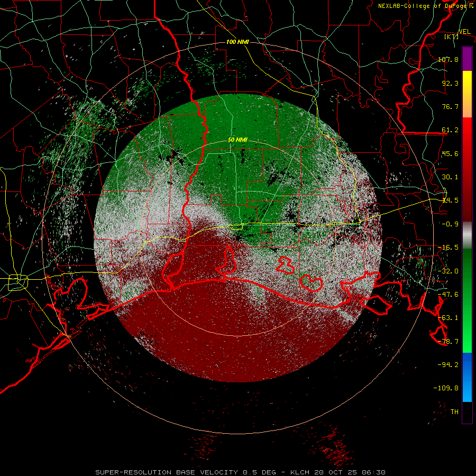Click the blue band of the color bar
476x476 pixels.
pos(467,377)
